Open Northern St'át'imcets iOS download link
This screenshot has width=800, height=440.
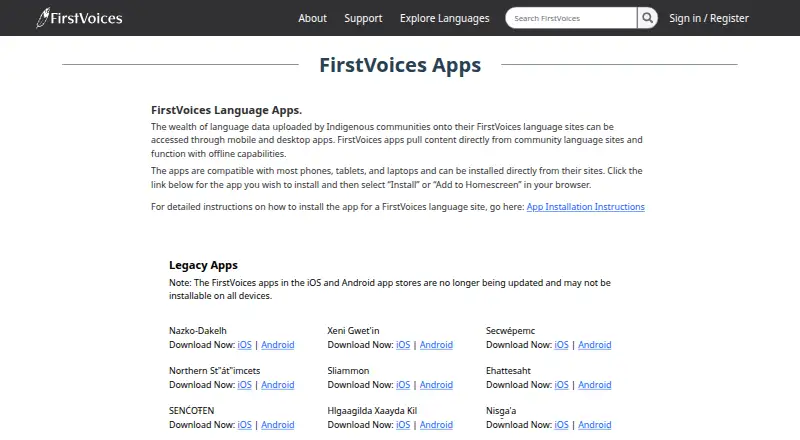(x=244, y=384)
